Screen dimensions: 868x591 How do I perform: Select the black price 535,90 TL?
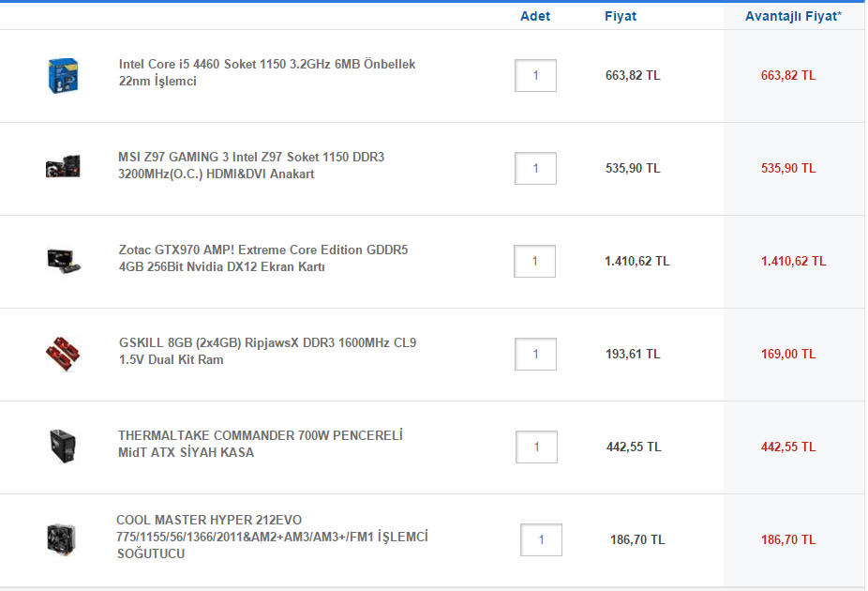(633, 168)
